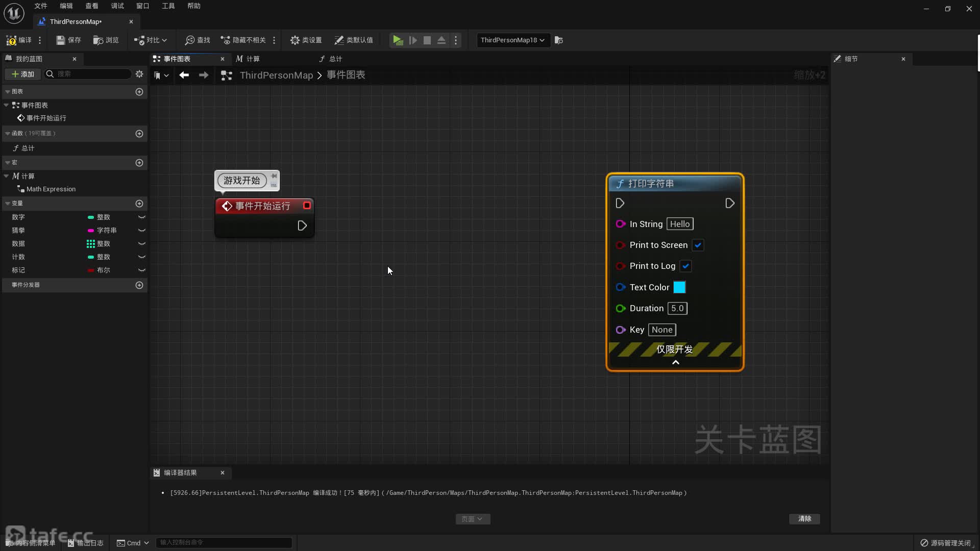Open the 窗口 menu
This screenshot has height=551, width=980.
143,6
